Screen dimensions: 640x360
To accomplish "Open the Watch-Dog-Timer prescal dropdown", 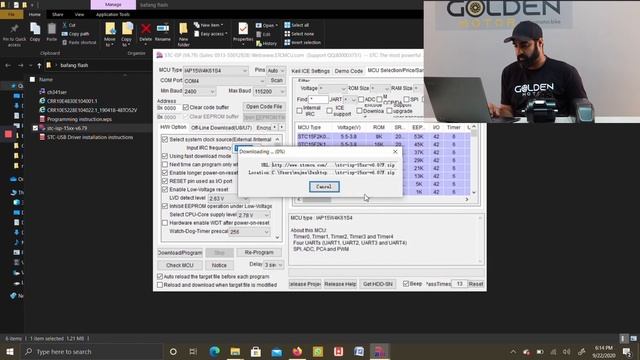I will pos(249,231).
